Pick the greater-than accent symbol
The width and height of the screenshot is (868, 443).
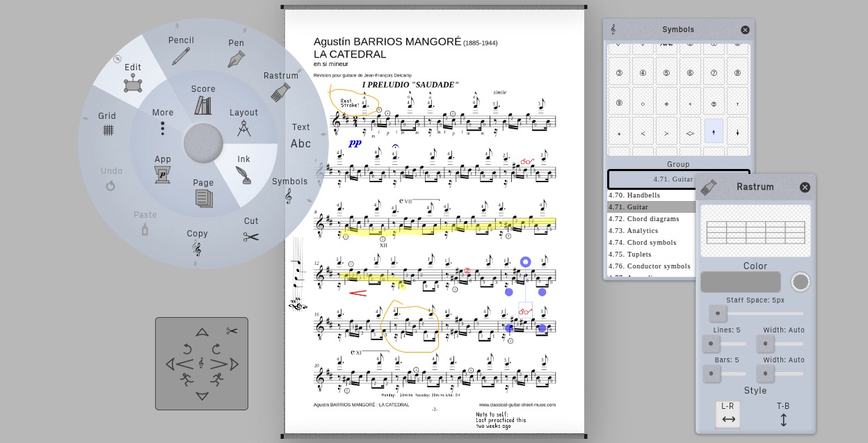pos(666,132)
